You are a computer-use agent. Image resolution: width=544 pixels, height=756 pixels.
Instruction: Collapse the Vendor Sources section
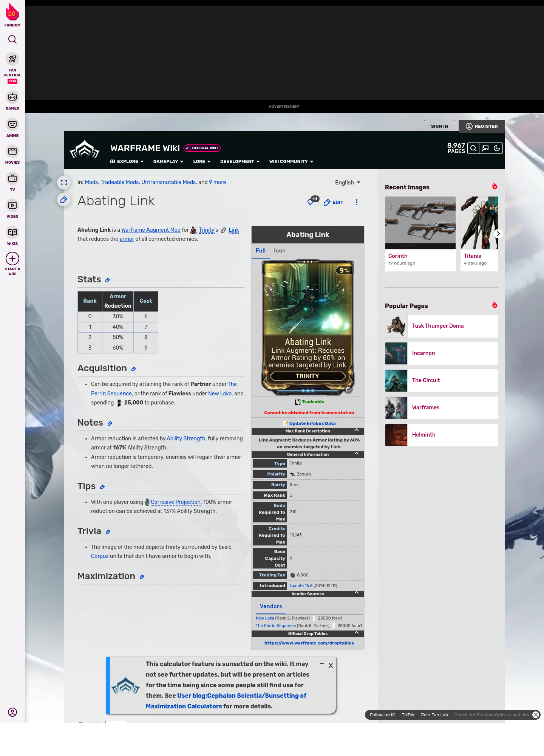tap(356, 593)
